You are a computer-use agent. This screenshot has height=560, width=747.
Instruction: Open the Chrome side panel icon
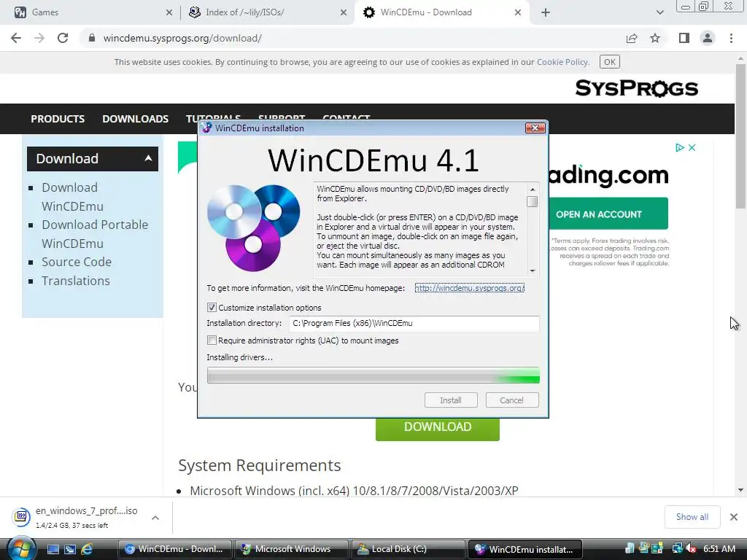tap(684, 38)
